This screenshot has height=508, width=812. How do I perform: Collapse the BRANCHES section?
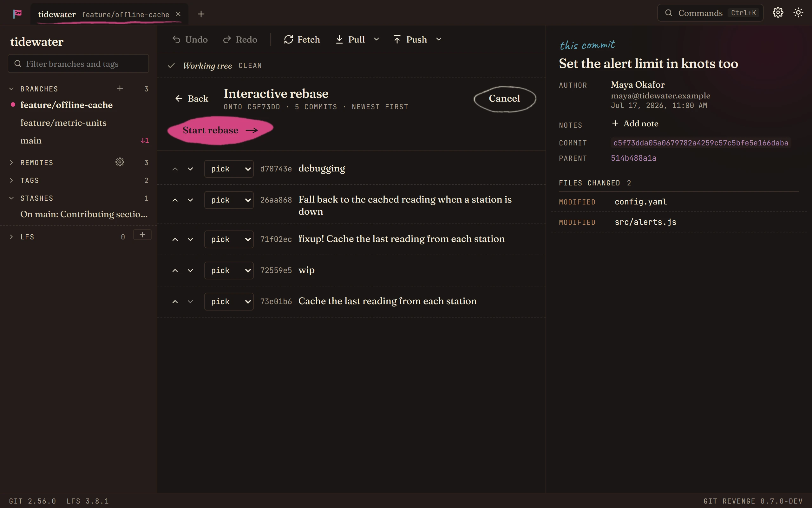tap(11, 89)
